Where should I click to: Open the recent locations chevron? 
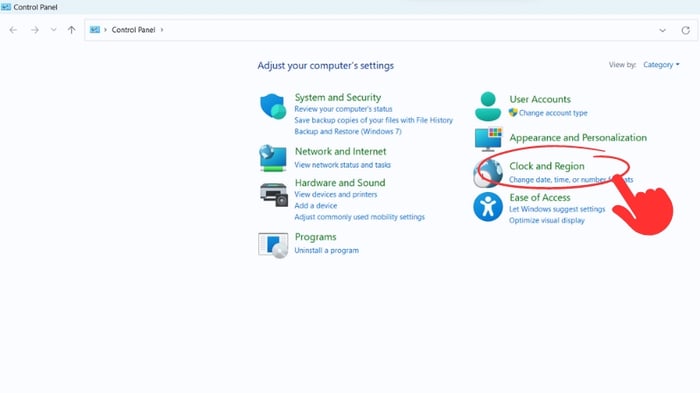(54, 30)
